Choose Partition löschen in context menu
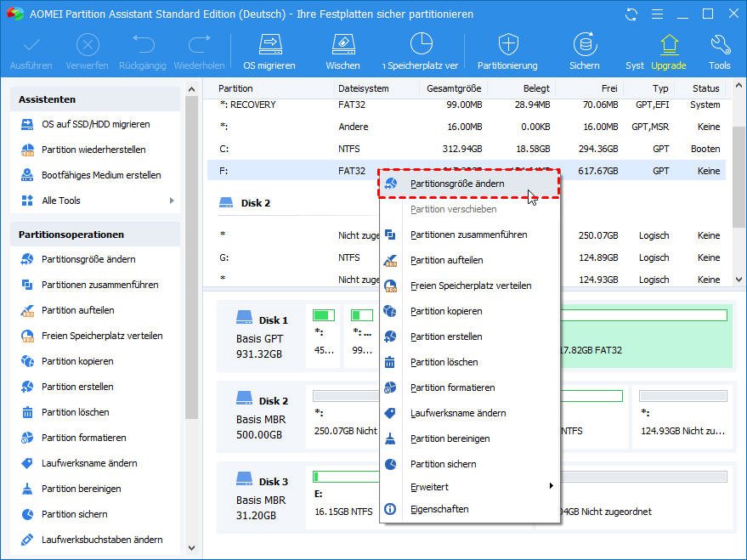The image size is (747, 560). coord(469,362)
